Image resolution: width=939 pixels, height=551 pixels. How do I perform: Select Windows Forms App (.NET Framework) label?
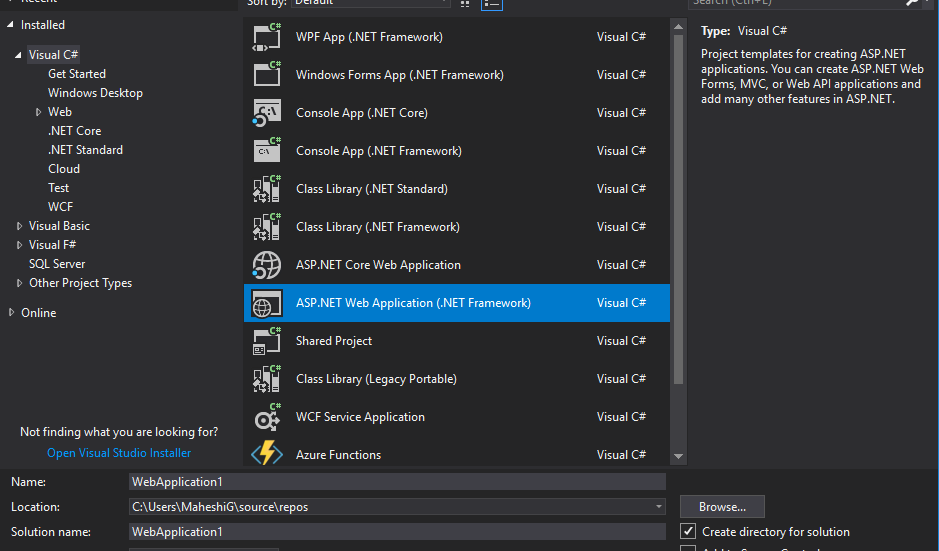pos(400,75)
